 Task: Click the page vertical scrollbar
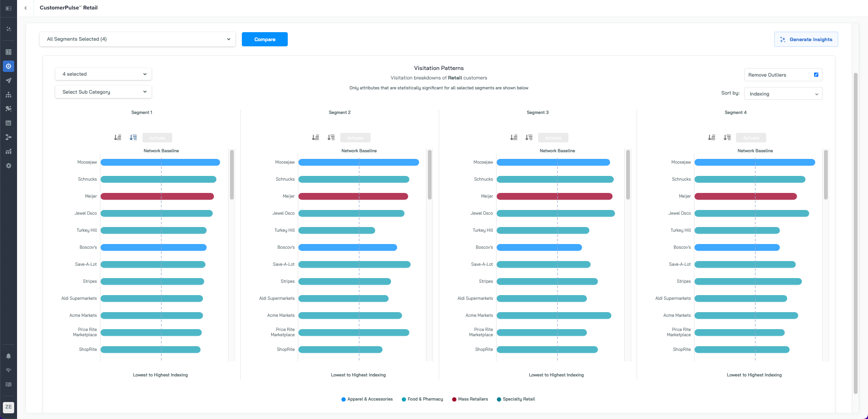(x=856, y=233)
